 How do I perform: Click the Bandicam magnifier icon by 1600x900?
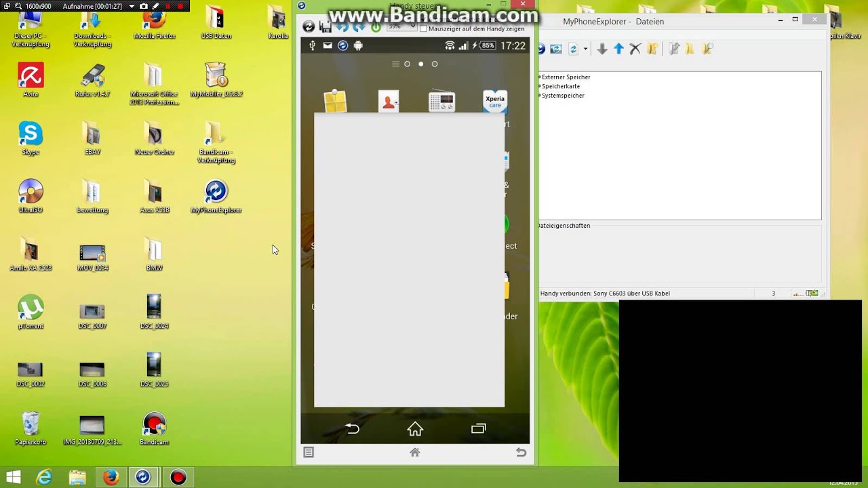tap(18, 6)
